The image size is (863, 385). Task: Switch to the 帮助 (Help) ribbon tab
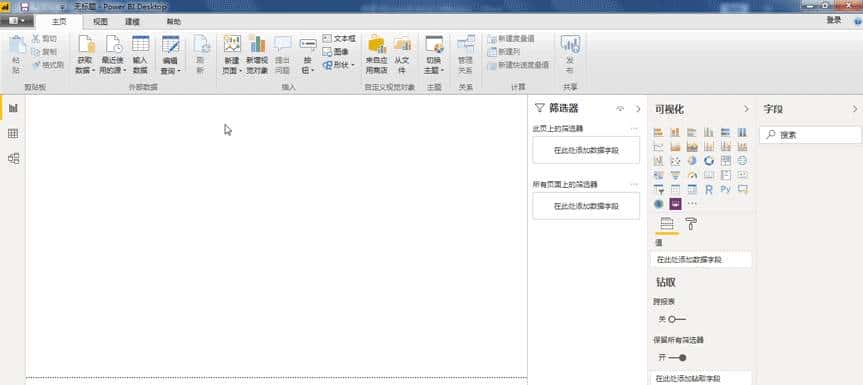point(173,21)
